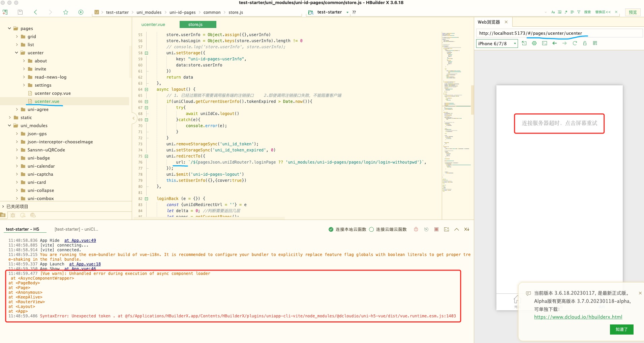Collapse the ucenter folder
The width and height of the screenshot is (644, 343).
point(17,53)
